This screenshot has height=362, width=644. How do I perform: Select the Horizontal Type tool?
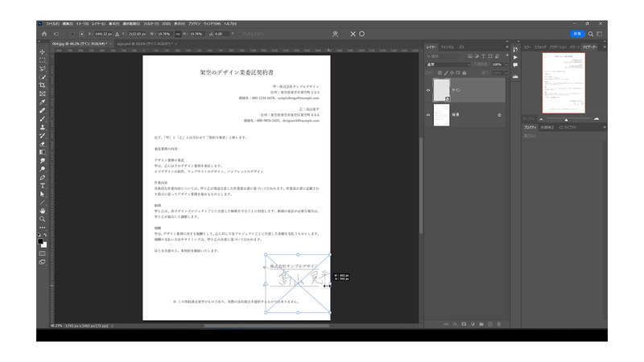tap(43, 186)
